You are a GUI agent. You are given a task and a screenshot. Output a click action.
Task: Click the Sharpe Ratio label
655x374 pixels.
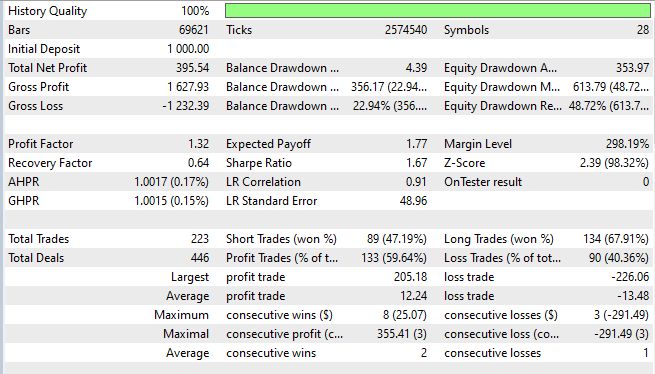(259, 163)
